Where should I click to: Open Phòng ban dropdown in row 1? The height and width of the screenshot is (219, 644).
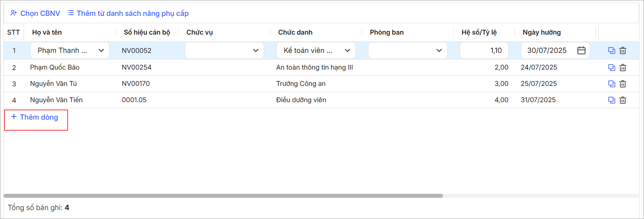point(408,50)
